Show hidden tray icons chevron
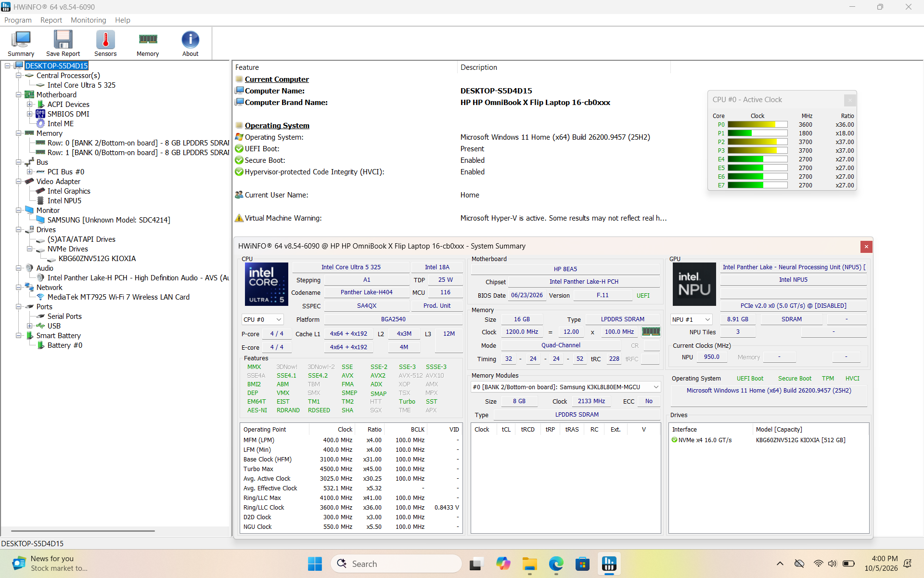 coord(780,564)
